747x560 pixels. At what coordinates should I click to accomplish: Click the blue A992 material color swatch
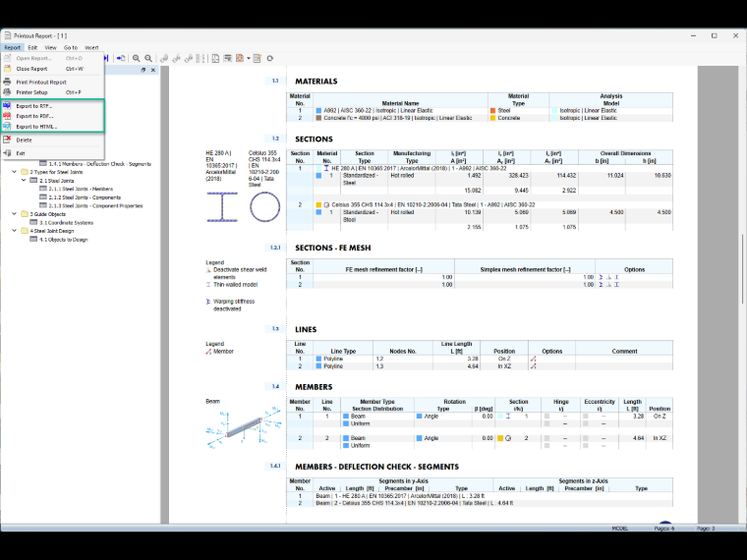coord(318,110)
